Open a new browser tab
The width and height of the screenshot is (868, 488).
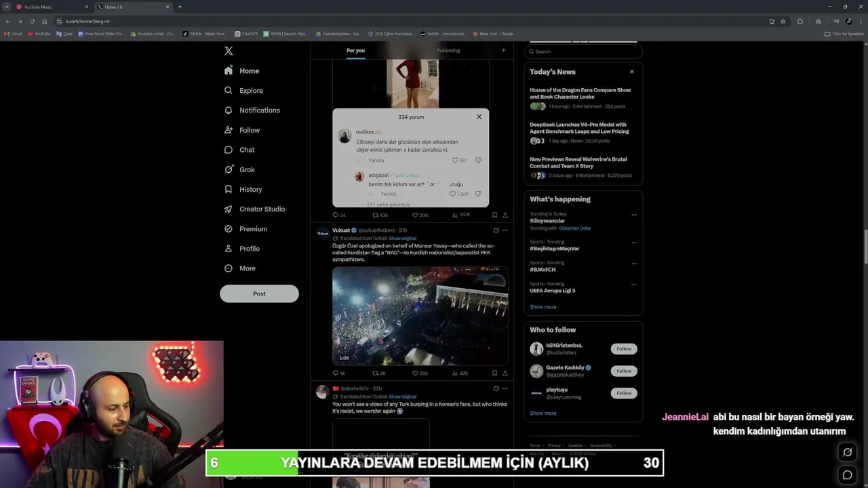coord(180,7)
